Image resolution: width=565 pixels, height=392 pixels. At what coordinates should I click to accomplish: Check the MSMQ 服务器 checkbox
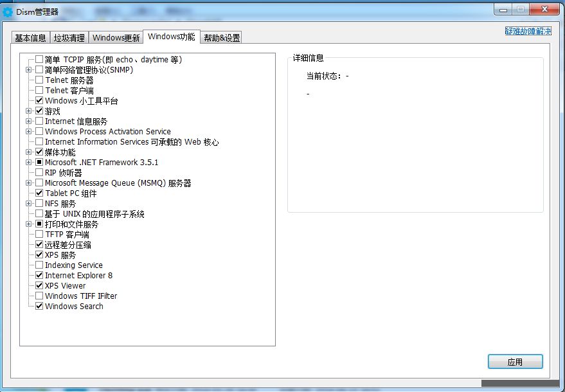coord(39,183)
